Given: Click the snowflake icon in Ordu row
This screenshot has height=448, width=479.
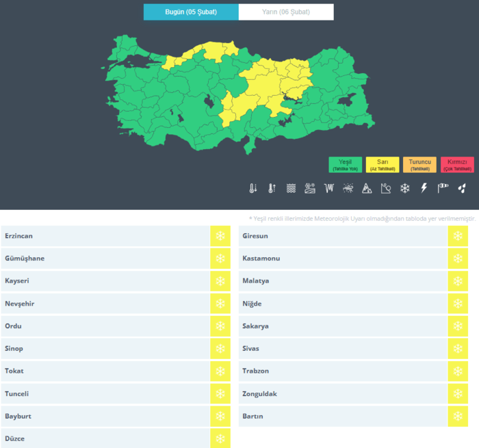Looking at the screenshot, I should (220, 326).
